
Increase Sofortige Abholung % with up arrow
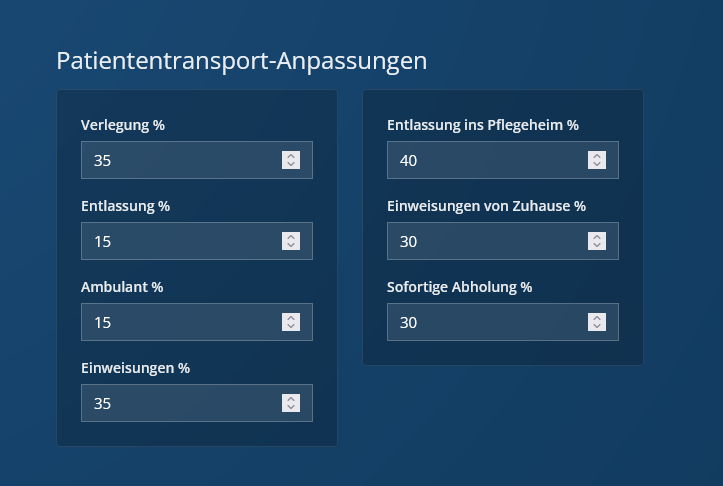(597, 318)
